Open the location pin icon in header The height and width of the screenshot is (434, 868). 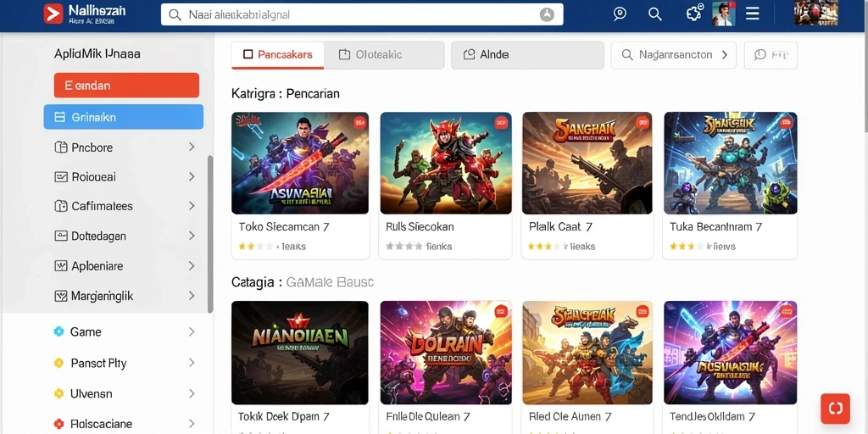coord(620,14)
